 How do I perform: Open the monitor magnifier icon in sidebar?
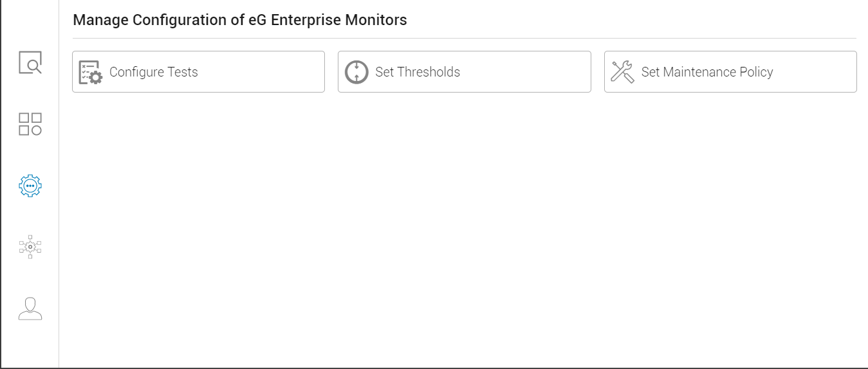tap(30, 63)
